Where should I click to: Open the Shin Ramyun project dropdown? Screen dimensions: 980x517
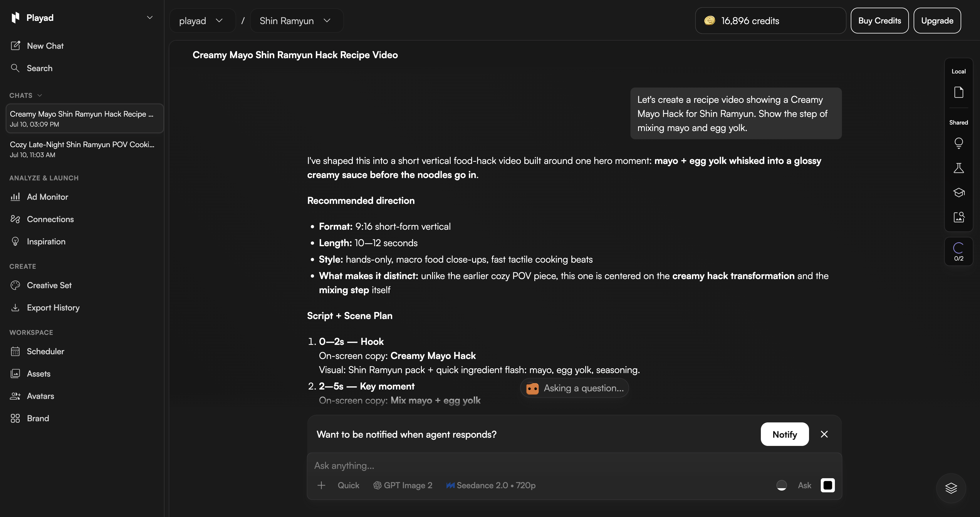click(x=296, y=21)
